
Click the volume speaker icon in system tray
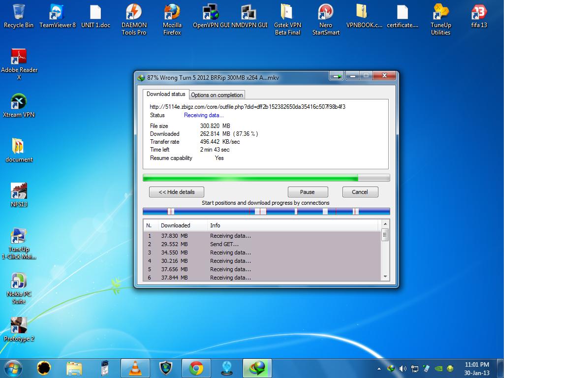402,368
